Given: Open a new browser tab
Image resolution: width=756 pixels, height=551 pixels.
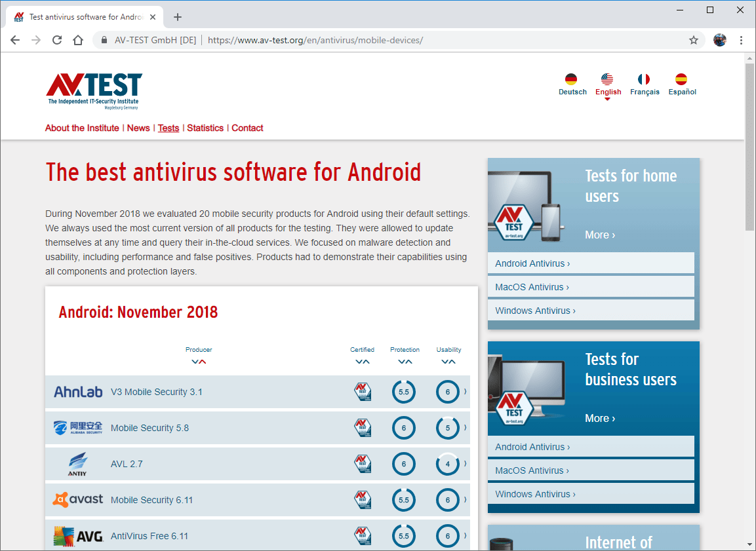Looking at the screenshot, I should click(178, 17).
